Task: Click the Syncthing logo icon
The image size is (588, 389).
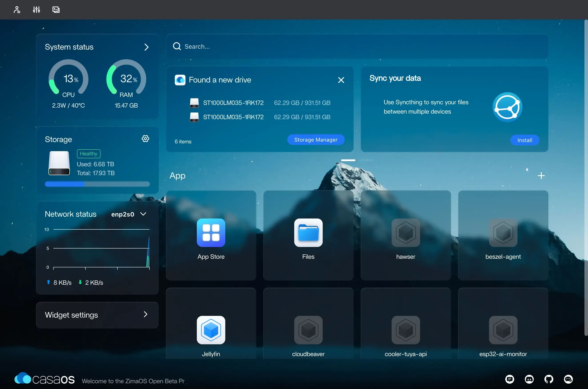Action: [507, 107]
